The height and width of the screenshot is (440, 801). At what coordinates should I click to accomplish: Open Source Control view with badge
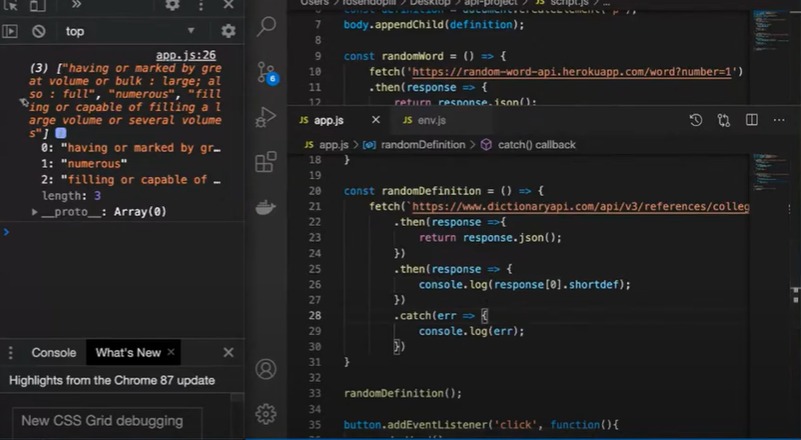267,73
